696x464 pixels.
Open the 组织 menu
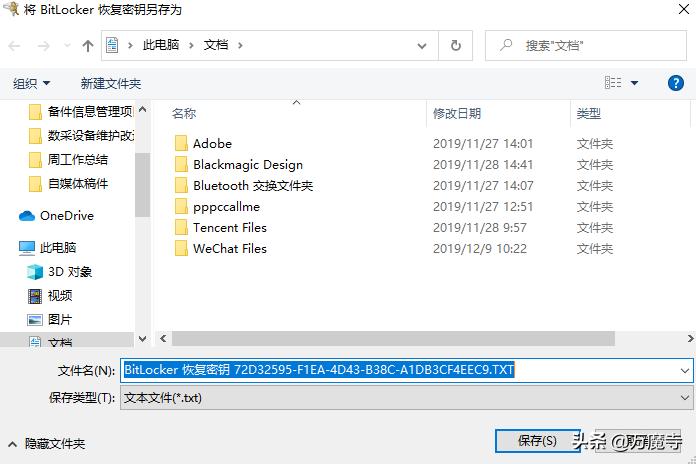(x=31, y=83)
